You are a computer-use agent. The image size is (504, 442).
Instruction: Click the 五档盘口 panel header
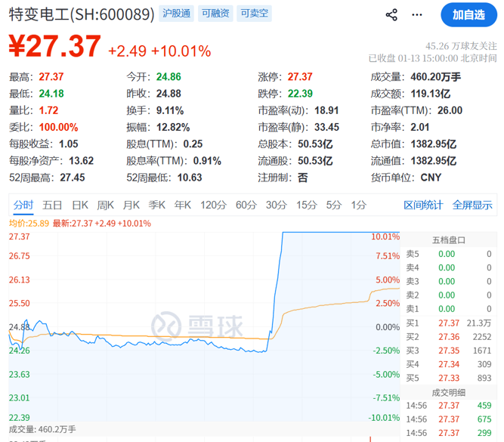tap(449, 240)
